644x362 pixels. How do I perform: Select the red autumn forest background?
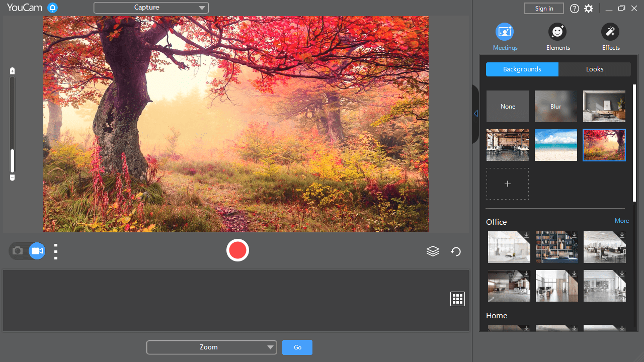point(604,145)
